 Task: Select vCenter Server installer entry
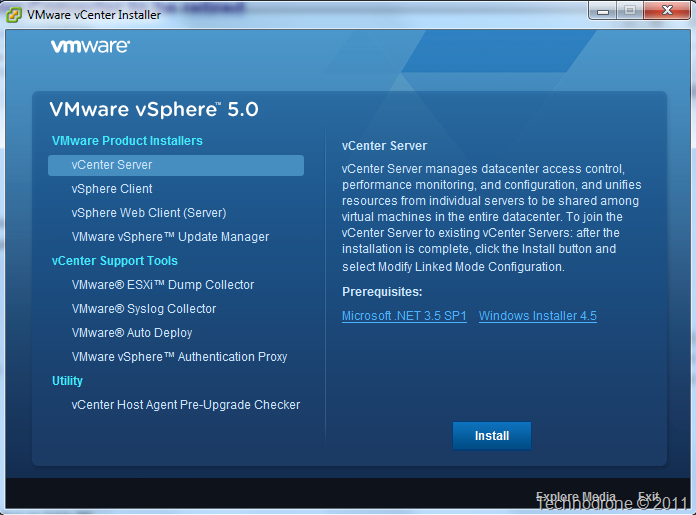[x=176, y=165]
